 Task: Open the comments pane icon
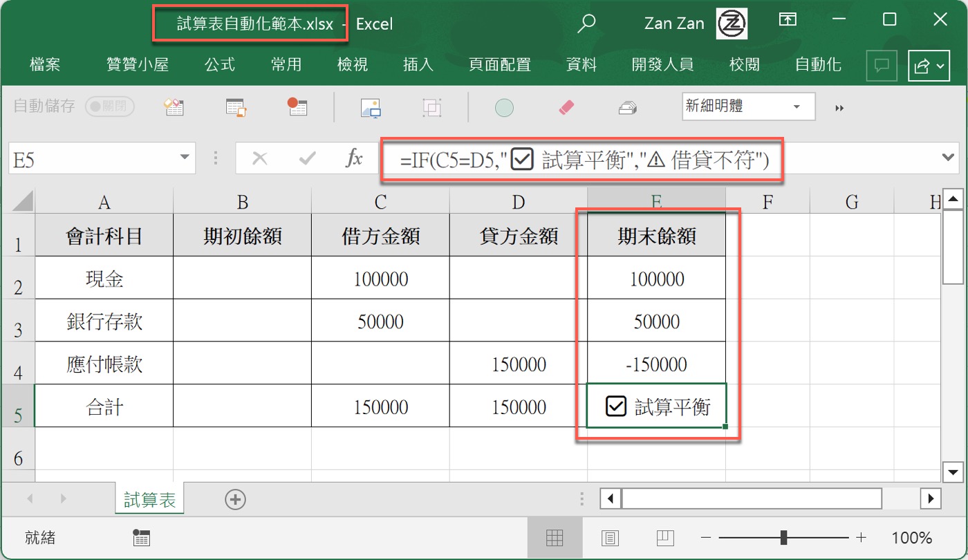click(x=882, y=66)
